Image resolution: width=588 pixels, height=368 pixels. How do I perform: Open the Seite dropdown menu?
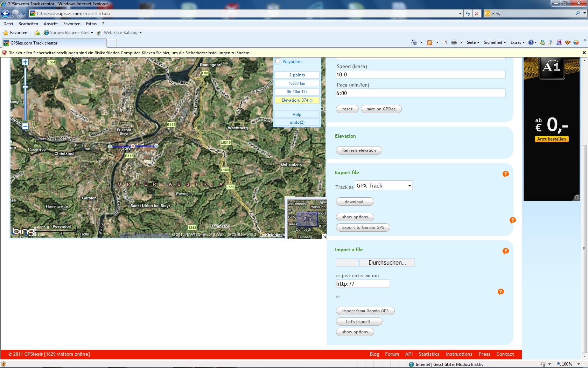tap(473, 42)
